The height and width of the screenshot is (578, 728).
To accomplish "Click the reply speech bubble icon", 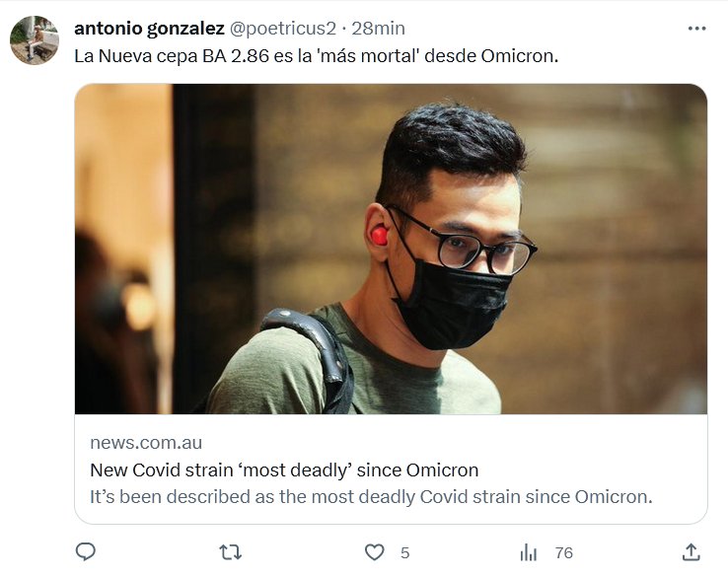I will 86,552.
